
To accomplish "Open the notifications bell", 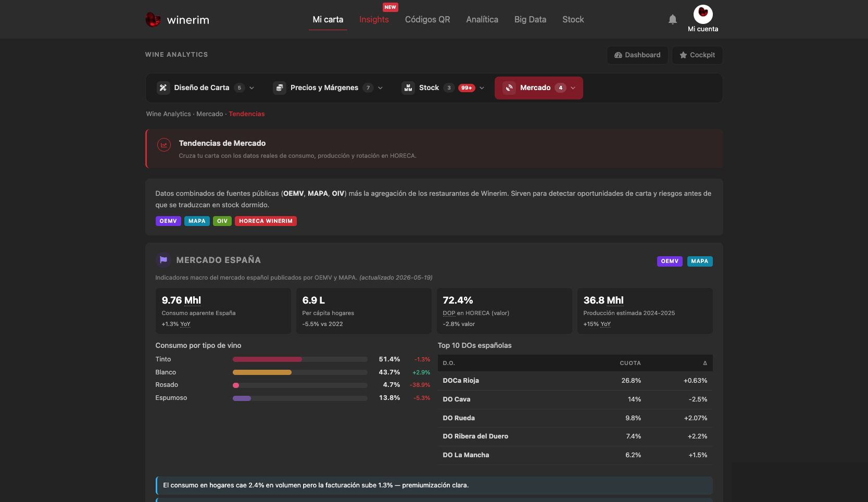I will [672, 20].
